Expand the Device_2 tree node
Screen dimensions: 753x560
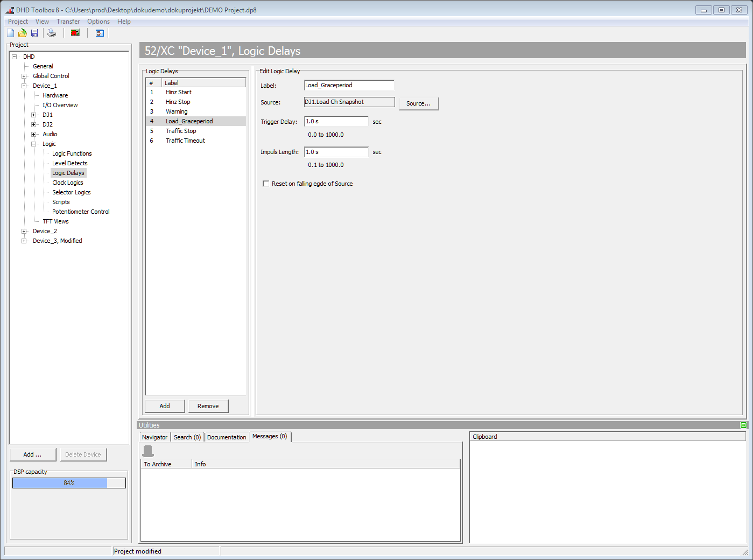[x=24, y=231]
